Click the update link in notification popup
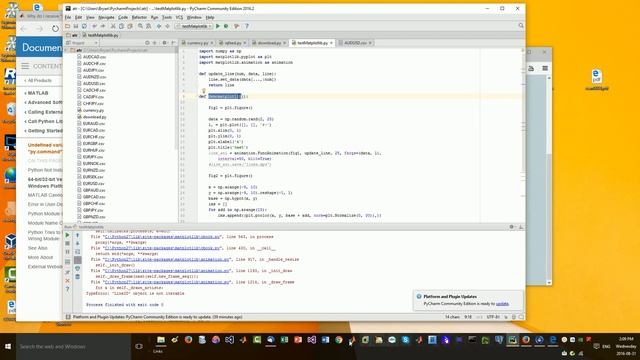640x360 pixels. pyautogui.click(x=502, y=304)
